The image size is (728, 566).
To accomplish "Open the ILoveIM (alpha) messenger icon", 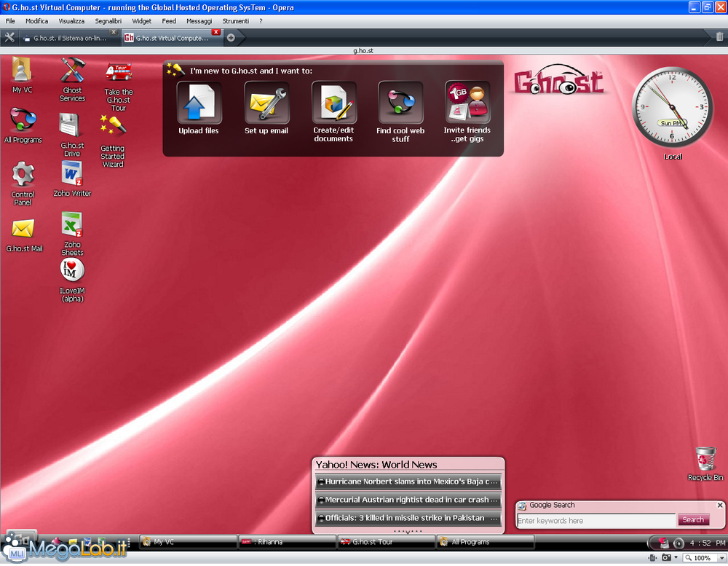I will 72,270.
